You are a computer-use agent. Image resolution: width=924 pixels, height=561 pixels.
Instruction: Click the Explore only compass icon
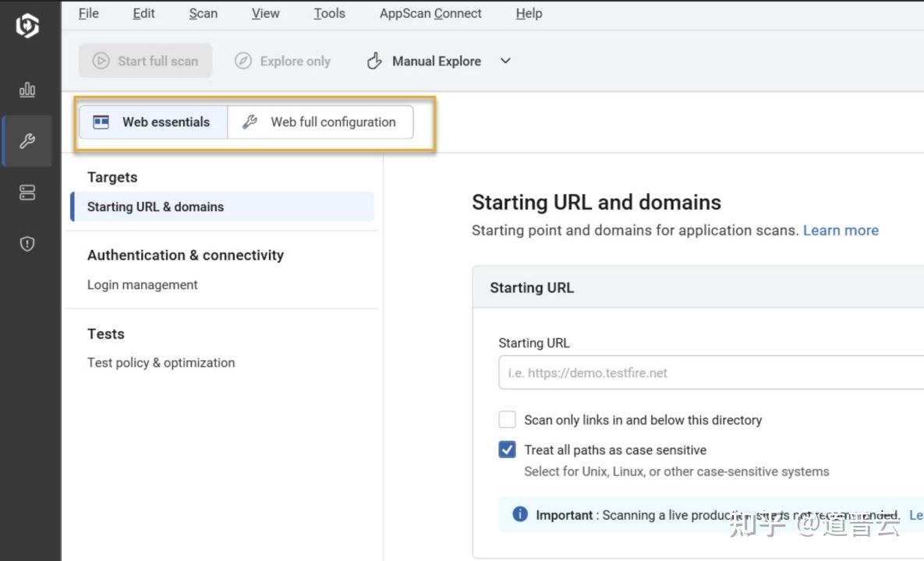click(243, 61)
